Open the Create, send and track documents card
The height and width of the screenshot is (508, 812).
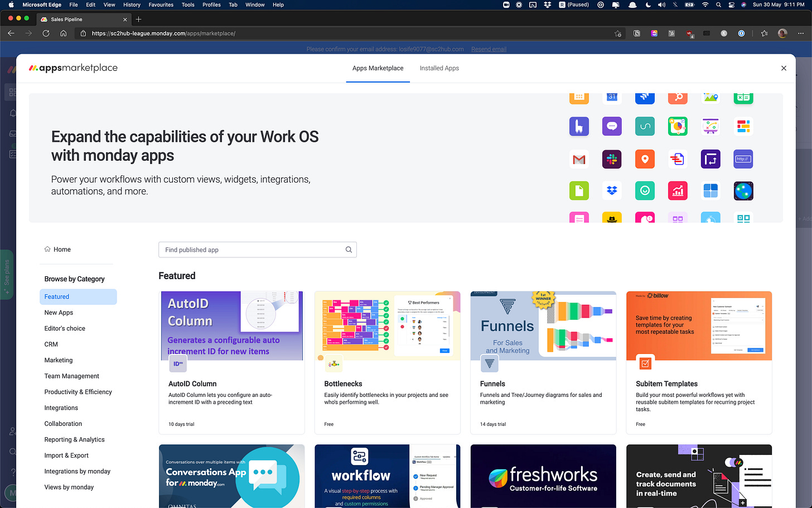699,476
